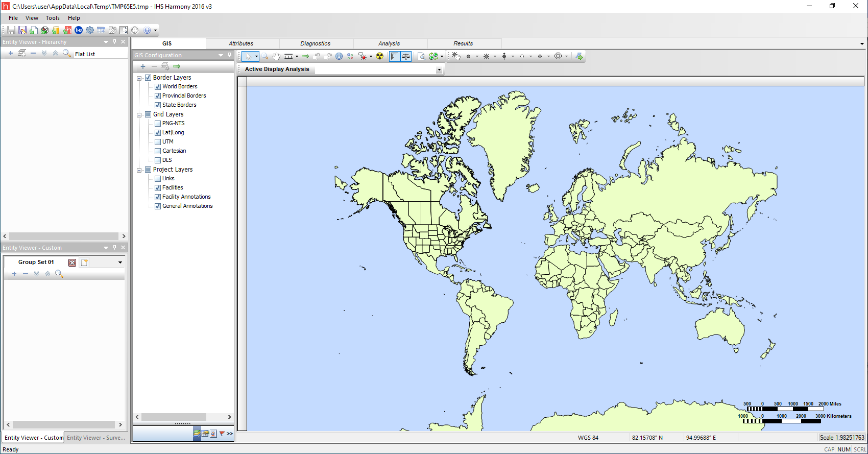Open the pointer tool dropdown arrow
This screenshot has width=868, height=454.
click(x=256, y=56)
